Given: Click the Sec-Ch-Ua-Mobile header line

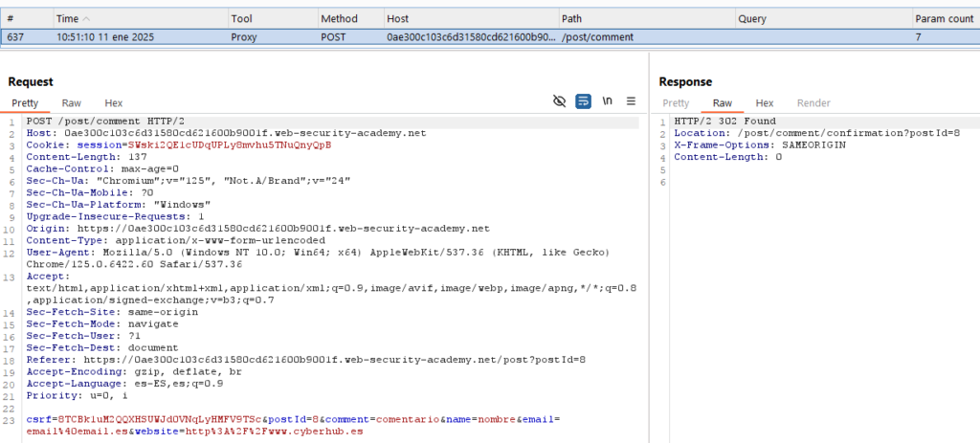Looking at the screenshot, I should (89, 192).
